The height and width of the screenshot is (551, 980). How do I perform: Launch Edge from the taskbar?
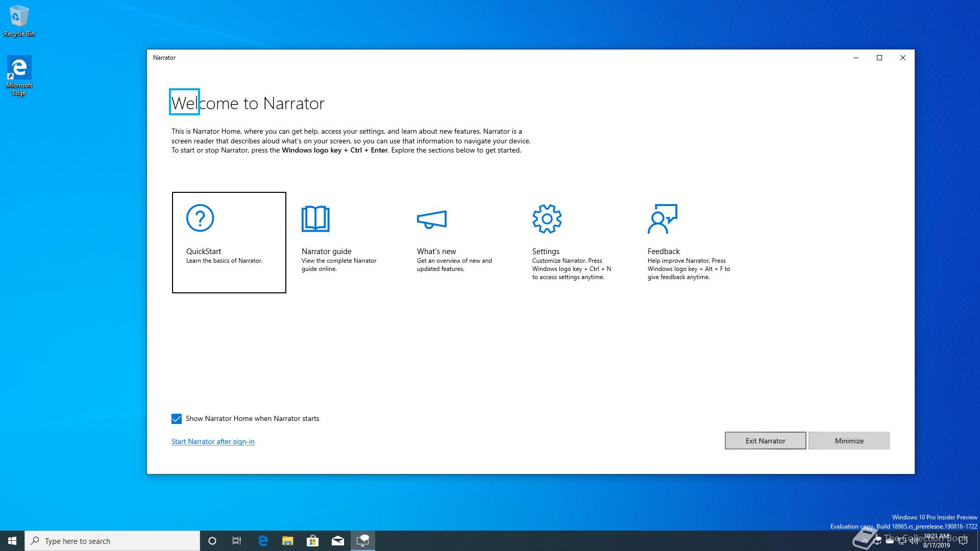[x=263, y=541]
